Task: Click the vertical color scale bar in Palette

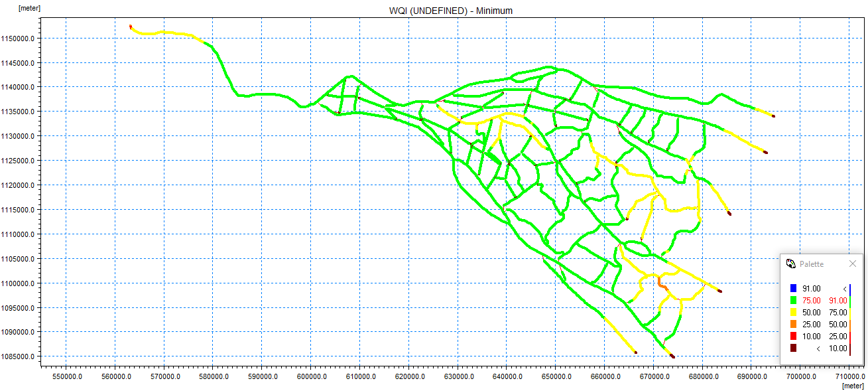Action: click(850, 319)
